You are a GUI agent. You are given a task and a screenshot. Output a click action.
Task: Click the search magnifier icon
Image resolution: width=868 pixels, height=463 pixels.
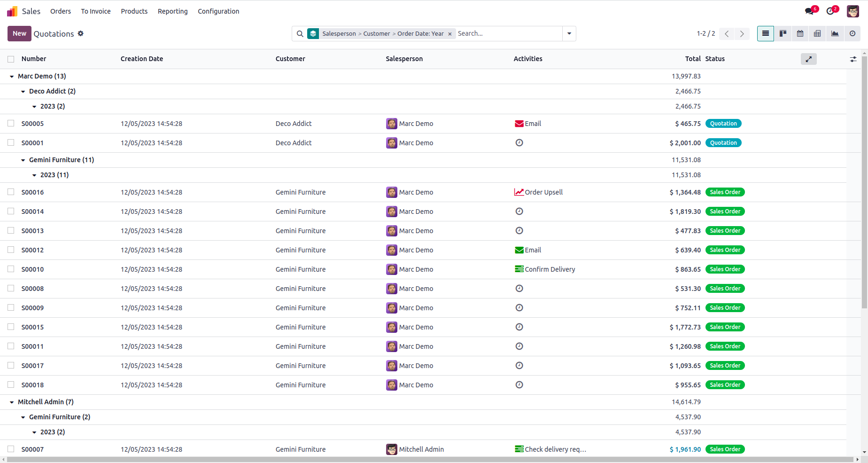pos(300,33)
